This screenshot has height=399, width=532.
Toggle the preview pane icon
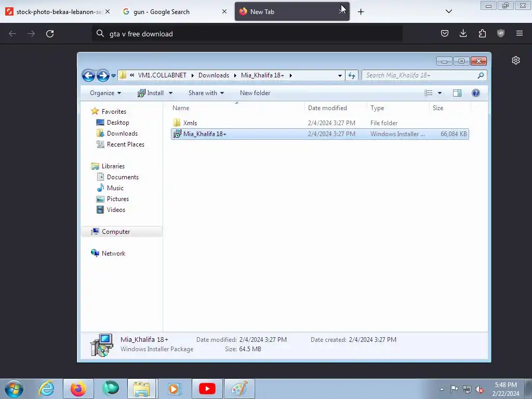[457, 93]
